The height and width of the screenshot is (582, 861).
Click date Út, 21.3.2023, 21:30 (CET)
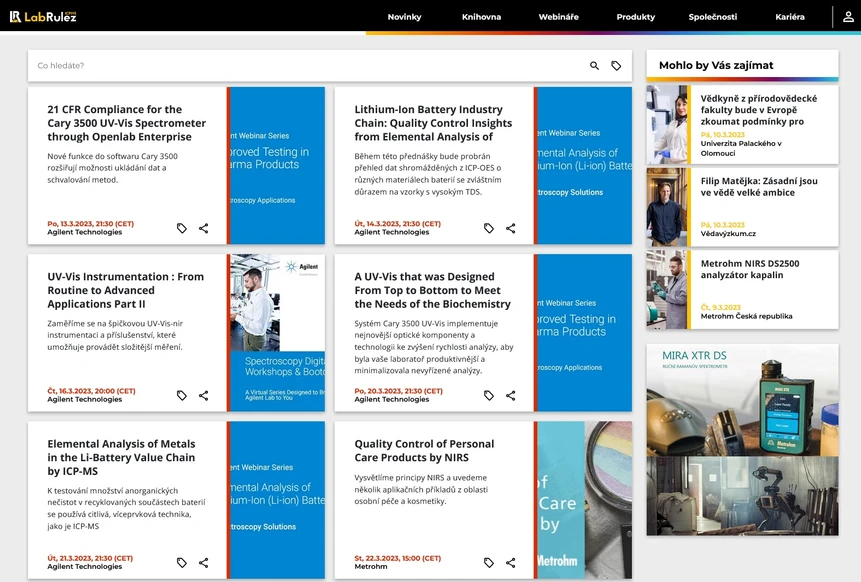[90, 558]
